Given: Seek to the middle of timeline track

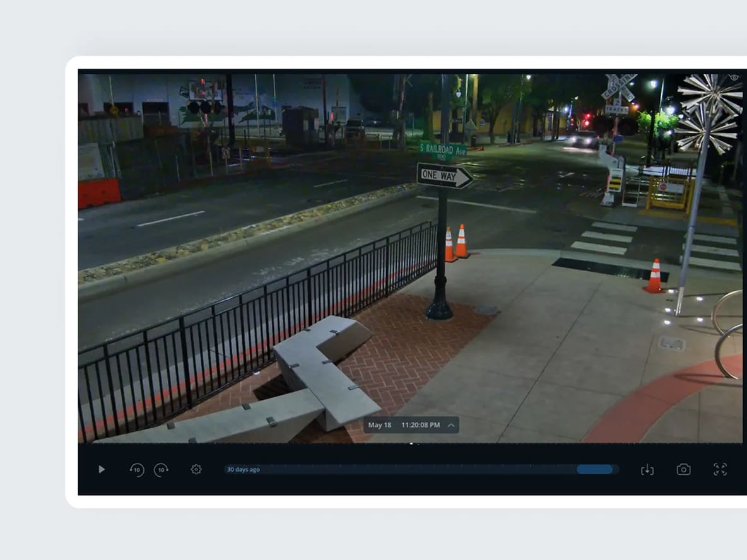Looking at the screenshot, I should [x=421, y=469].
